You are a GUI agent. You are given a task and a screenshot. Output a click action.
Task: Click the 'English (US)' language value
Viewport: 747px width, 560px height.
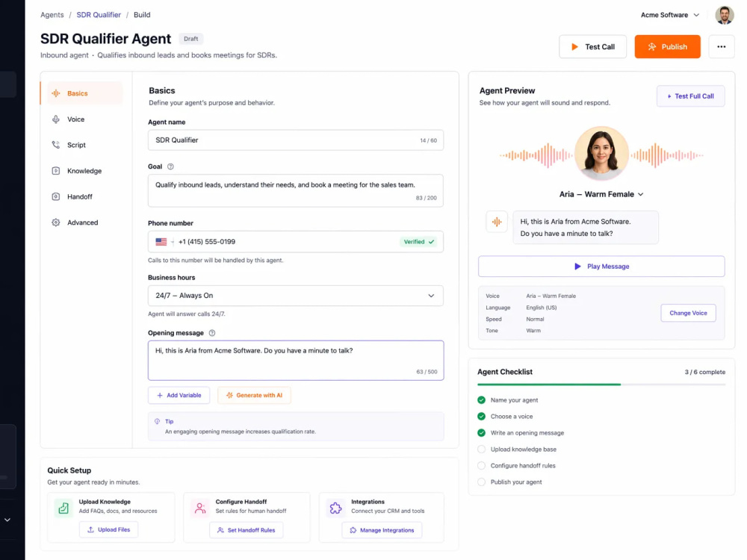(x=541, y=308)
